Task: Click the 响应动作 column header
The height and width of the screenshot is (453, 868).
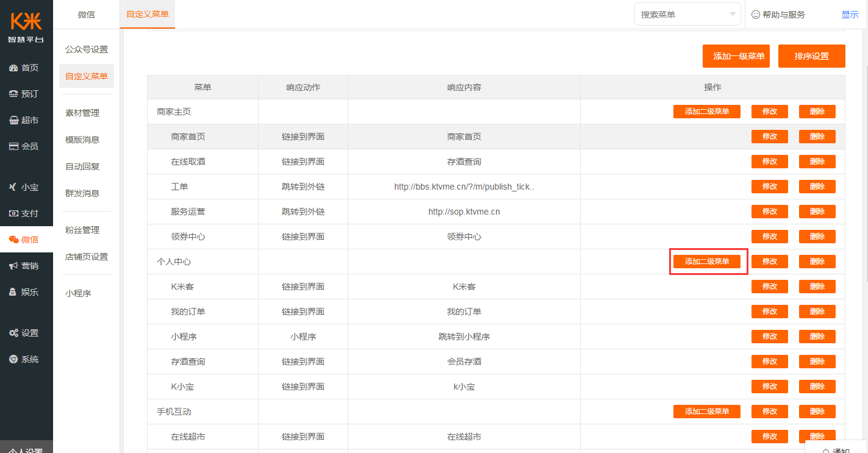Action: coord(303,87)
